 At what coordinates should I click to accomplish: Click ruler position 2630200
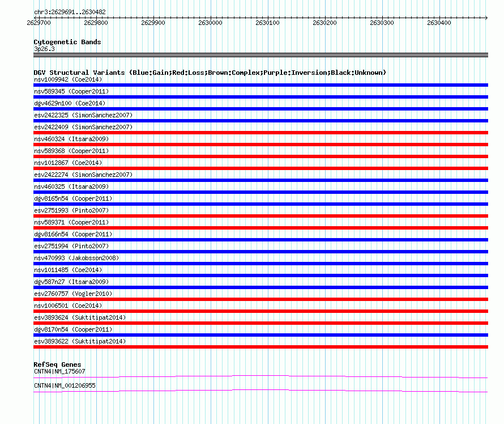(324, 23)
